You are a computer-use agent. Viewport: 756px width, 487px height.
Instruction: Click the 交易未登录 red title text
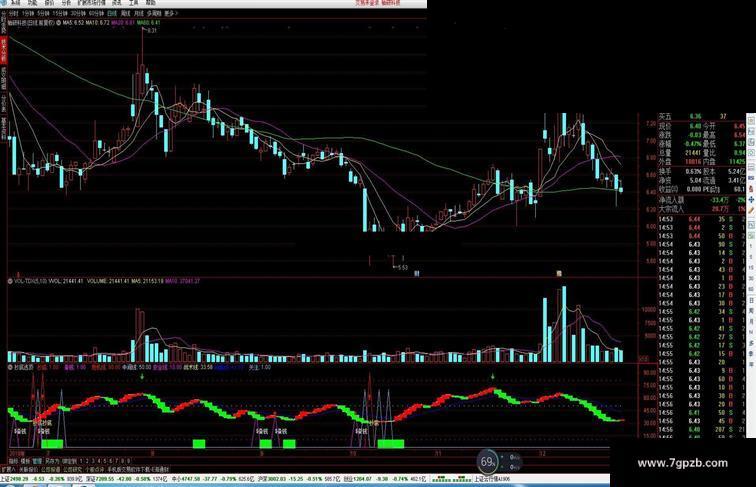click(x=368, y=2)
